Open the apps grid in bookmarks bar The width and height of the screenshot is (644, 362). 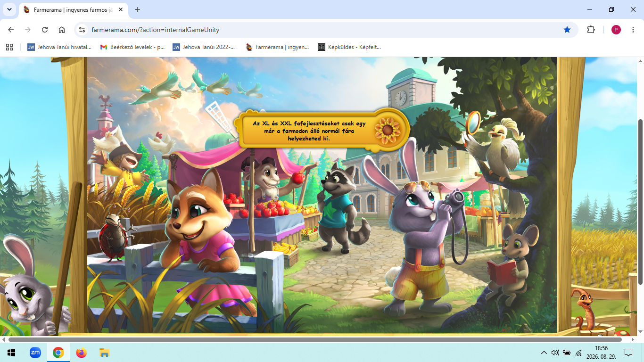coord(9,47)
